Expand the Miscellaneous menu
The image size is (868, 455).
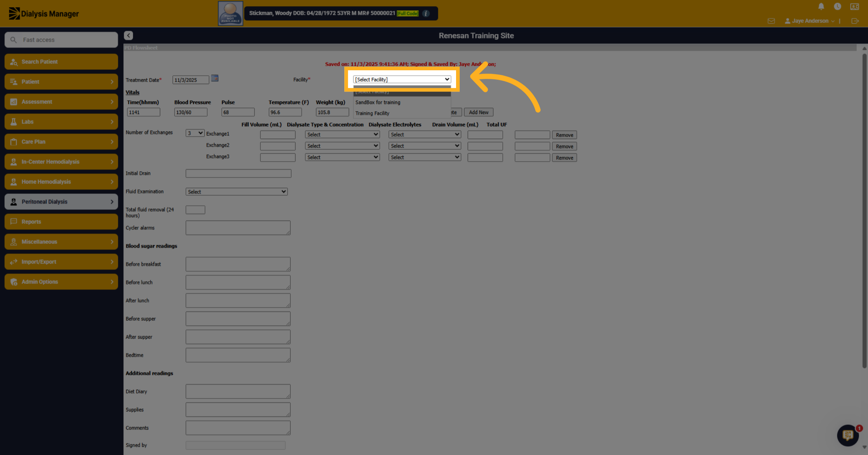click(61, 242)
